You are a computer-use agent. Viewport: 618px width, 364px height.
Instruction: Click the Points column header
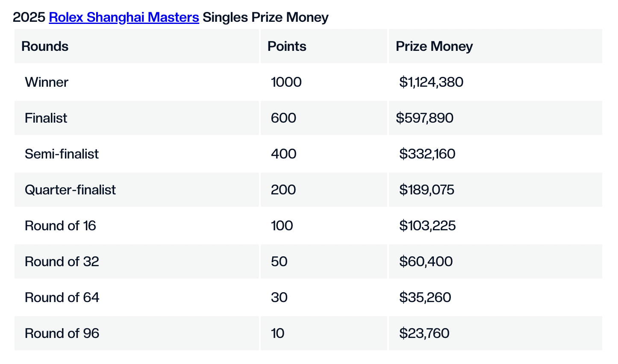coord(287,47)
